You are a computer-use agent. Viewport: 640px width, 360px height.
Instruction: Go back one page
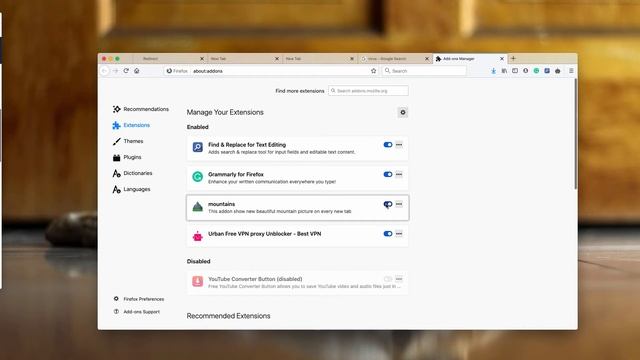click(x=104, y=71)
